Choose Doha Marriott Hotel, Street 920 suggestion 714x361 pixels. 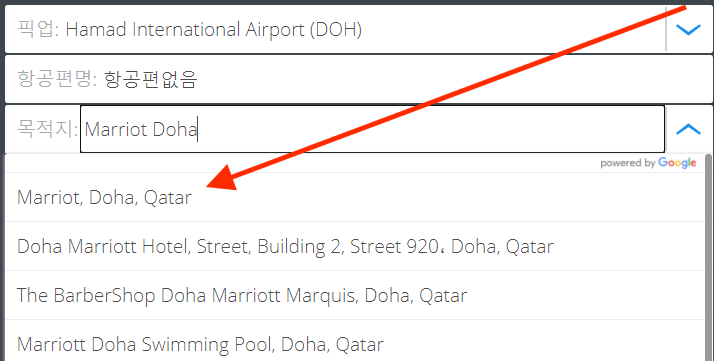pos(355,246)
